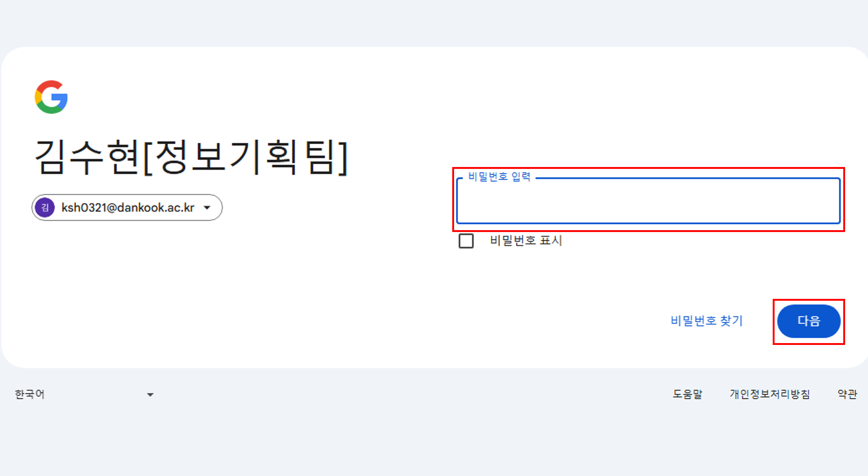Submit the password with 다음

click(808, 321)
